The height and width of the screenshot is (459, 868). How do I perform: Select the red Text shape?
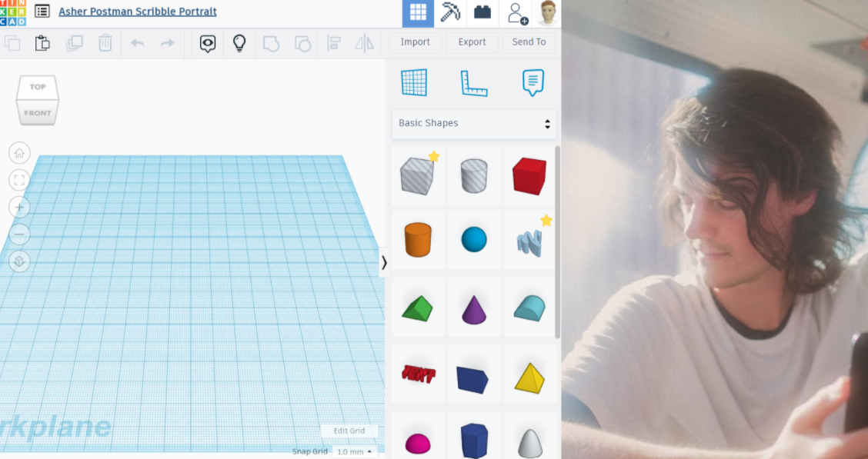pos(417,374)
